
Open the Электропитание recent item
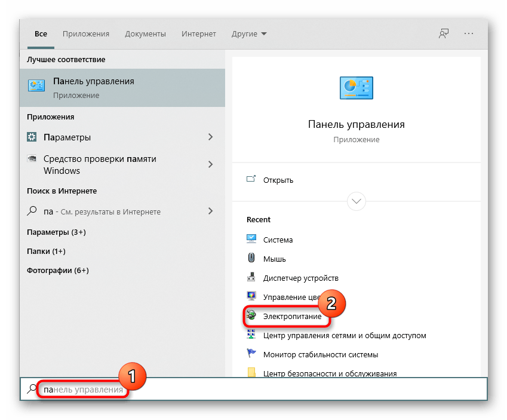tap(292, 316)
